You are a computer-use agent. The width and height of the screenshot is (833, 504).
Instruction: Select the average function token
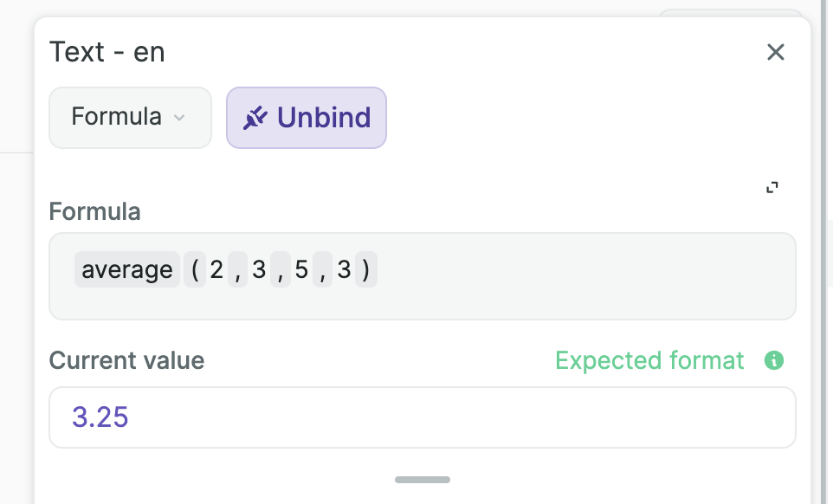coord(126,269)
